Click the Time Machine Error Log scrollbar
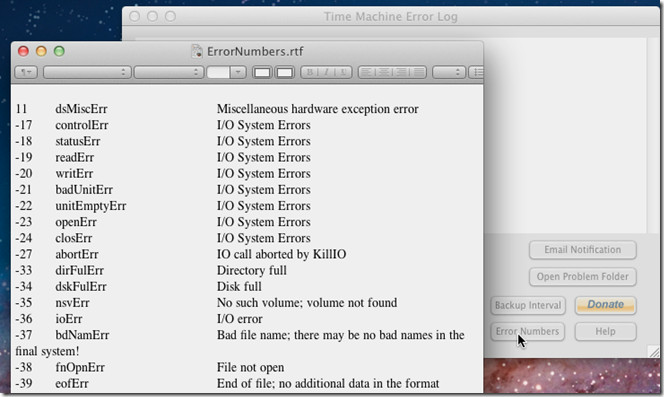The height and width of the screenshot is (397, 664). (652, 135)
